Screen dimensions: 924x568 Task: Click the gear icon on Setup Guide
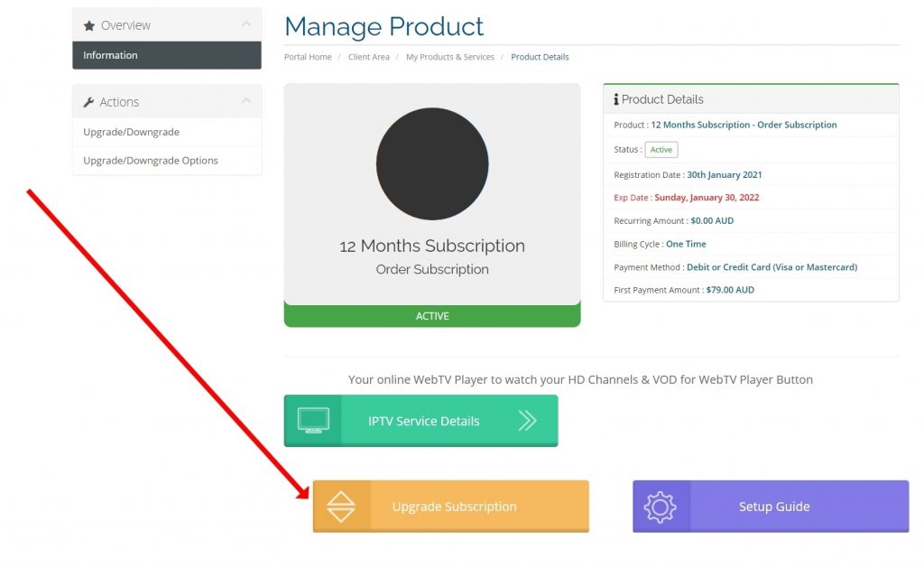click(661, 507)
